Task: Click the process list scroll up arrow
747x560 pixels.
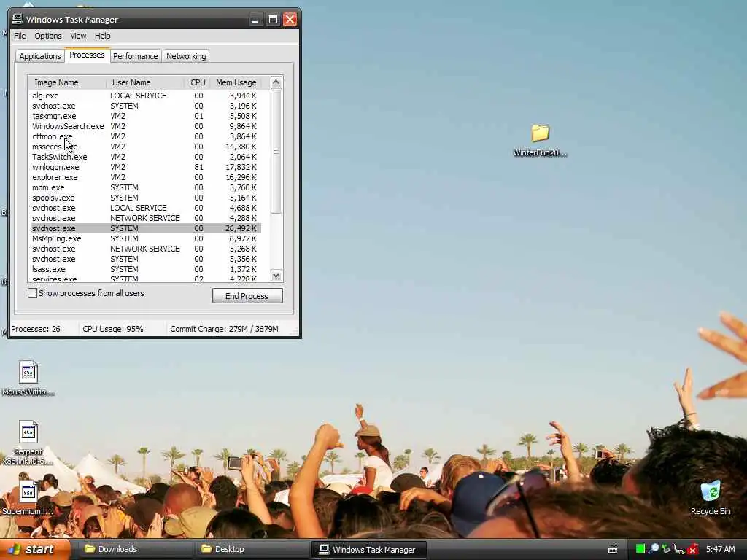Action: (276, 82)
